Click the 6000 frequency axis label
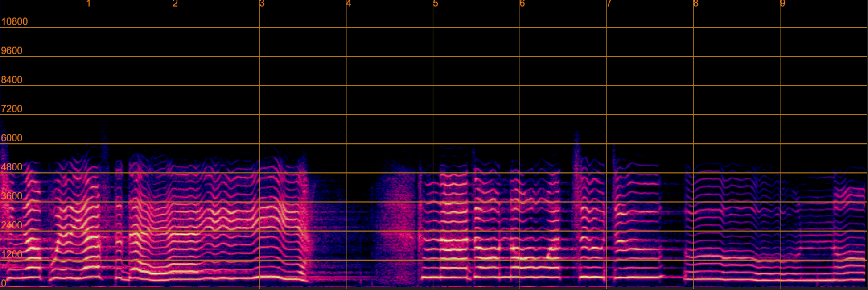Viewport: 868px width, 290px height. pos(12,138)
